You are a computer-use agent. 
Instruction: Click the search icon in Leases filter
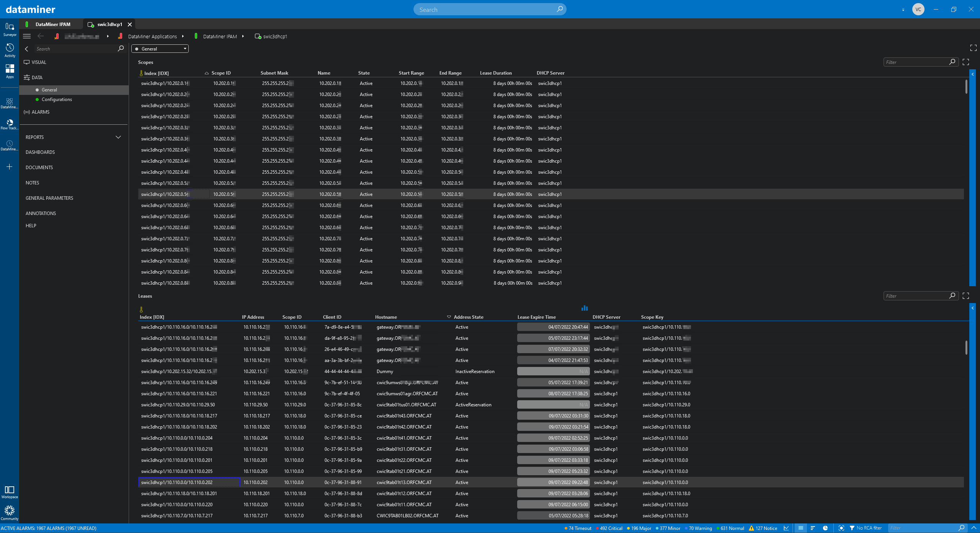[x=952, y=296]
